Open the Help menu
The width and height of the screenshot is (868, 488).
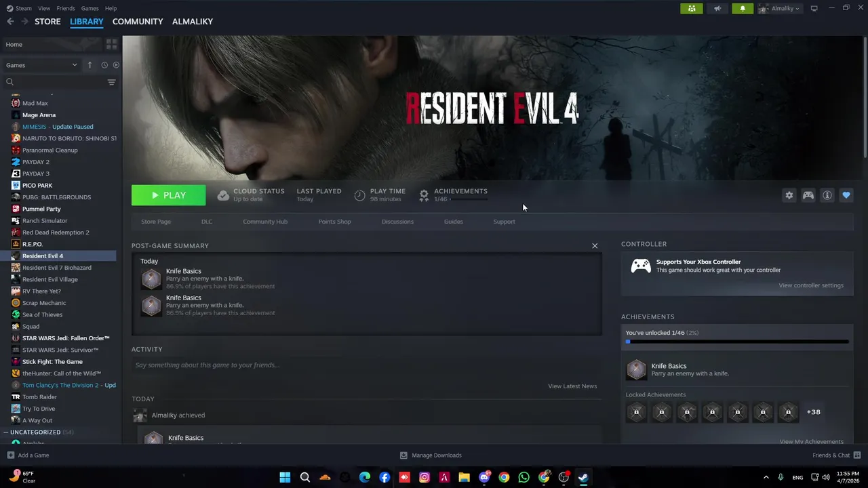(x=111, y=8)
